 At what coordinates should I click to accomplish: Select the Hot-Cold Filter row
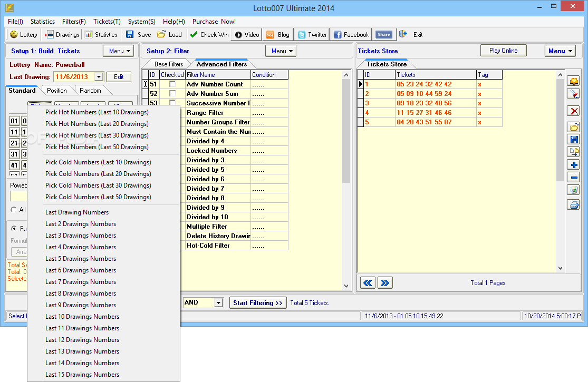click(x=234, y=246)
